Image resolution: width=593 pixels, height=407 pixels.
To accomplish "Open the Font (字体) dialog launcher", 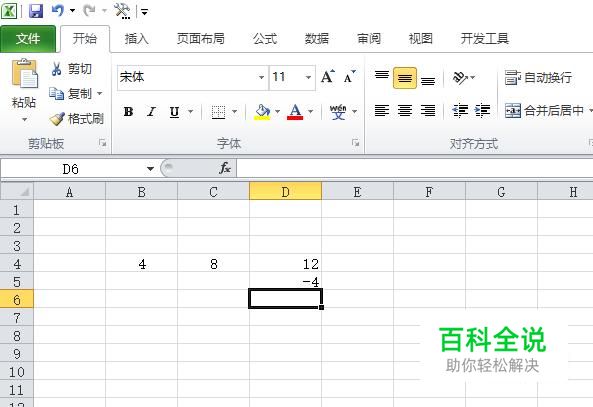I will click(355, 143).
